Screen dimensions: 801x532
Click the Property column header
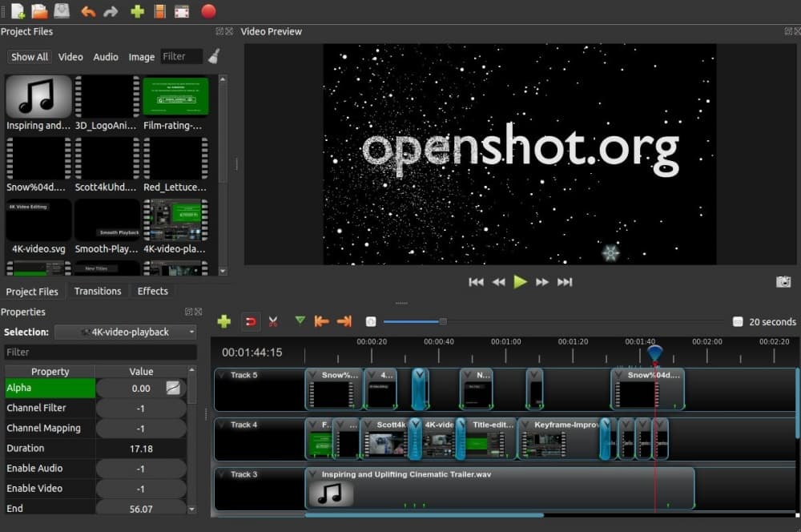[50, 372]
